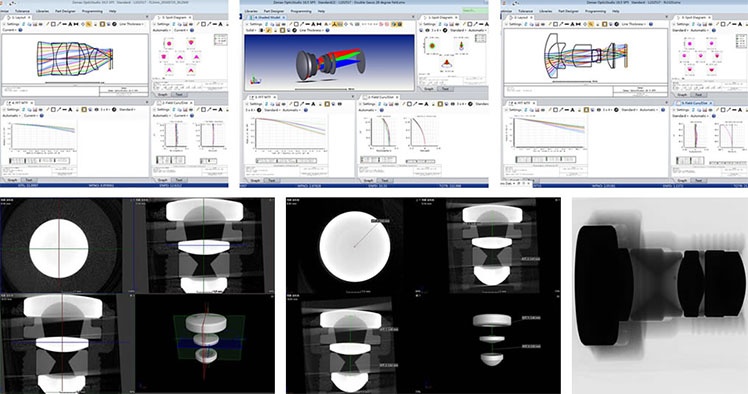Pick the rectangle annotation tool in Shaded Model toolbar
The height and width of the screenshot is (394, 748).
(296, 24)
